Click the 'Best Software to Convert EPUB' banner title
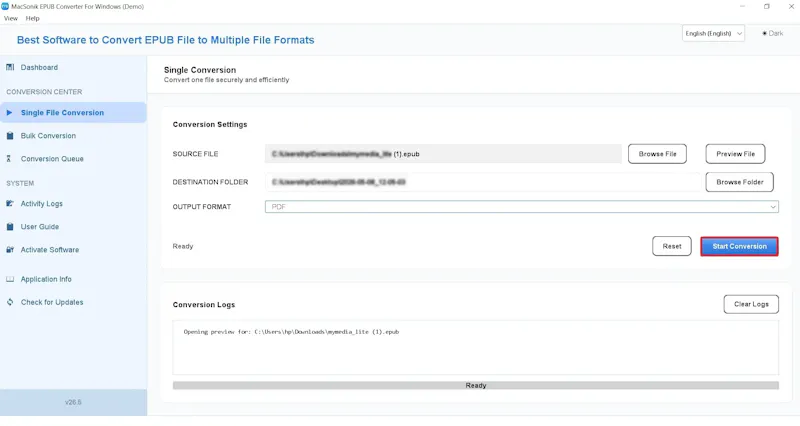Viewport: 800px width, 426px height. (x=165, y=40)
